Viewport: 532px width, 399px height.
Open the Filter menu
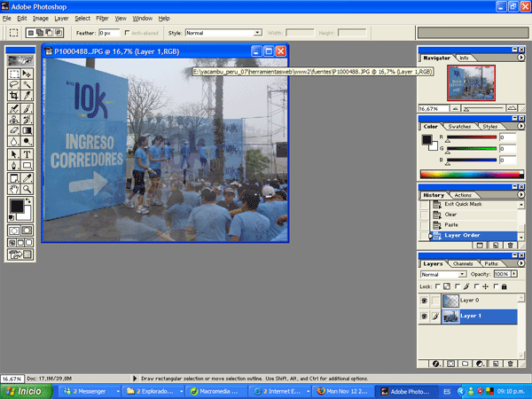pos(102,19)
